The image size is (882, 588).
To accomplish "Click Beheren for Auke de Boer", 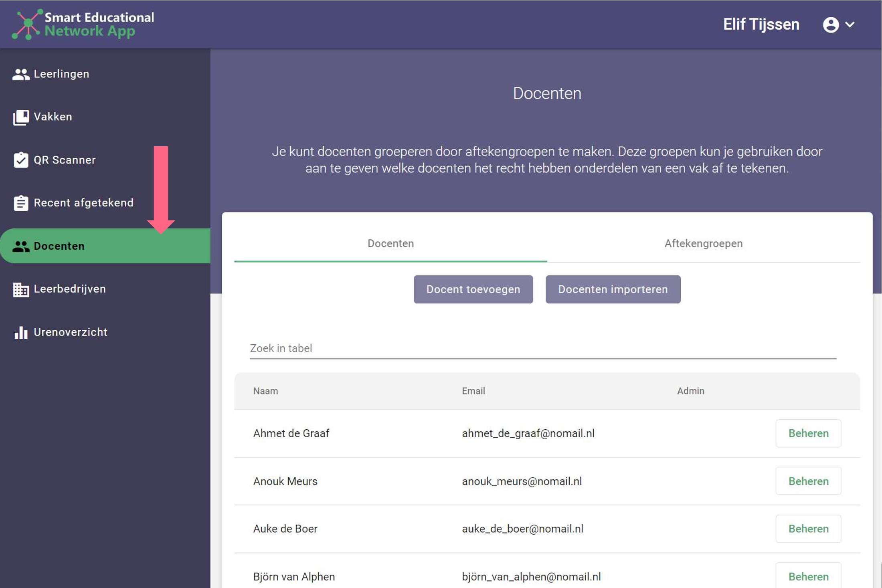I will point(808,529).
